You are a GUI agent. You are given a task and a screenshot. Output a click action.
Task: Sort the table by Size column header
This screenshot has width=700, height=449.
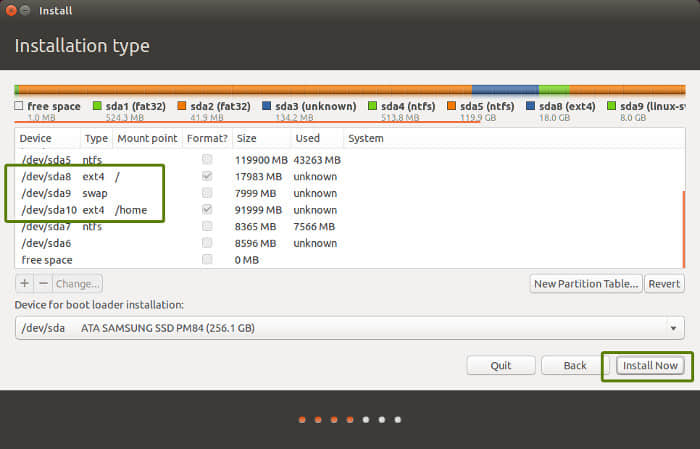coord(247,139)
